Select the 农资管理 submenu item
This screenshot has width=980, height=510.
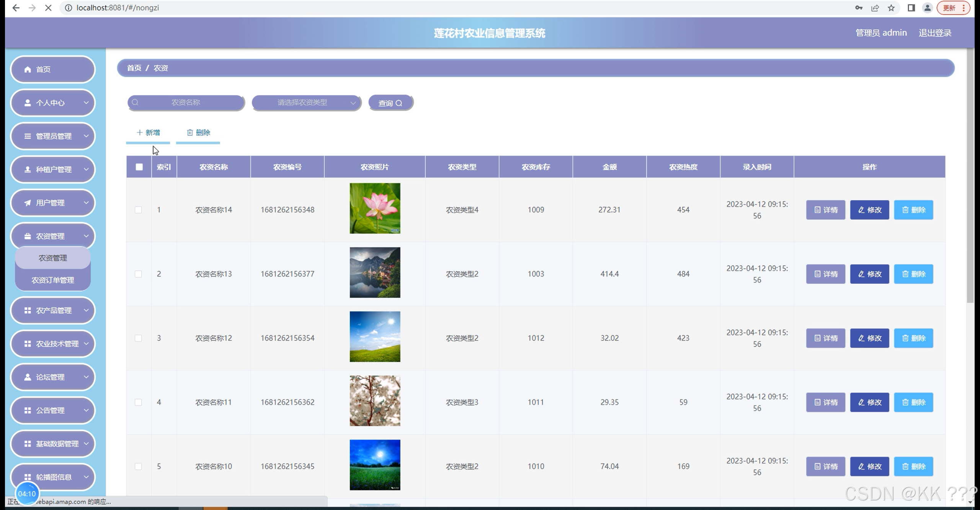(53, 258)
